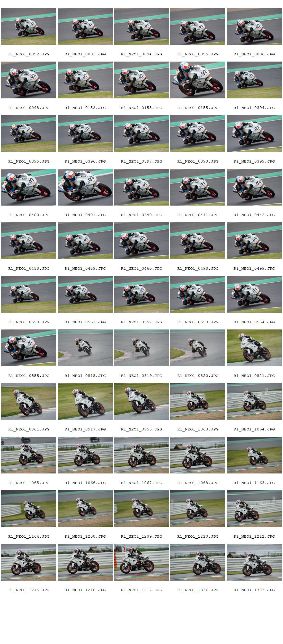Image resolution: width=283 pixels, height=644 pixels.
Task: Select caption R1_NEO1_1212.JPG
Action: tap(254, 536)
